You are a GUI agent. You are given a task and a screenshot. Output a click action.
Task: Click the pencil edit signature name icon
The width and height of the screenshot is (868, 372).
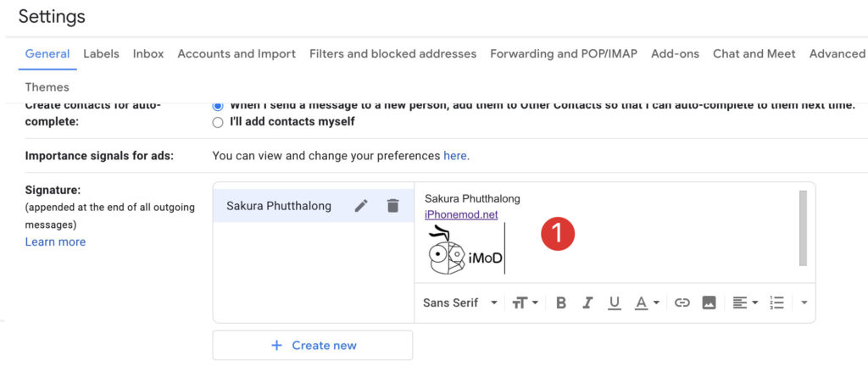(361, 206)
